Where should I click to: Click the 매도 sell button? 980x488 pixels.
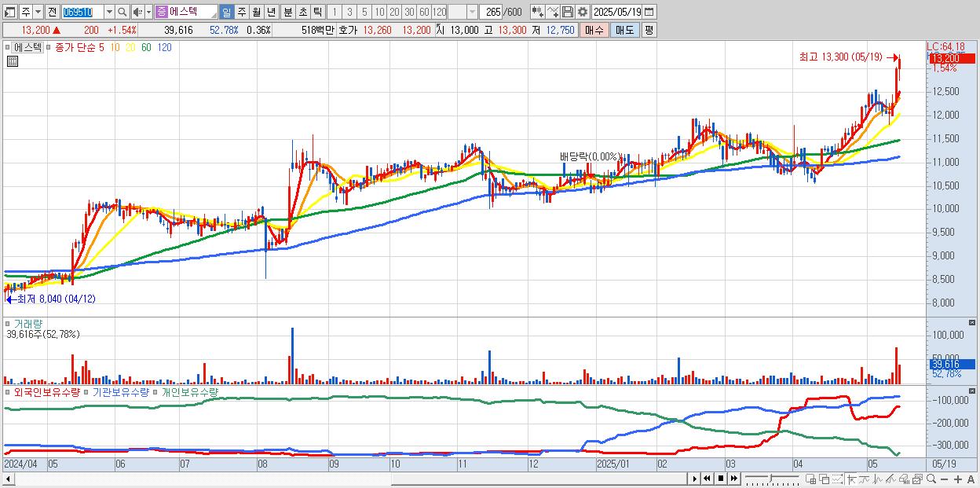(x=624, y=30)
